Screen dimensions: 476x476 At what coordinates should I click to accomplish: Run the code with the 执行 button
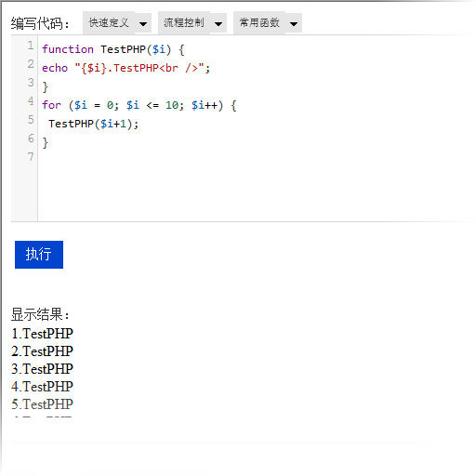pos(39,255)
